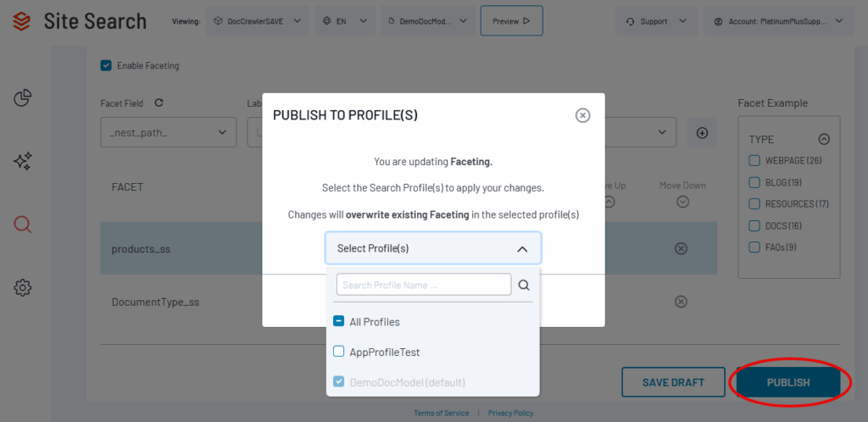Click the Site Search logo icon
The width and height of the screenshot is (868, 422).
22,20
